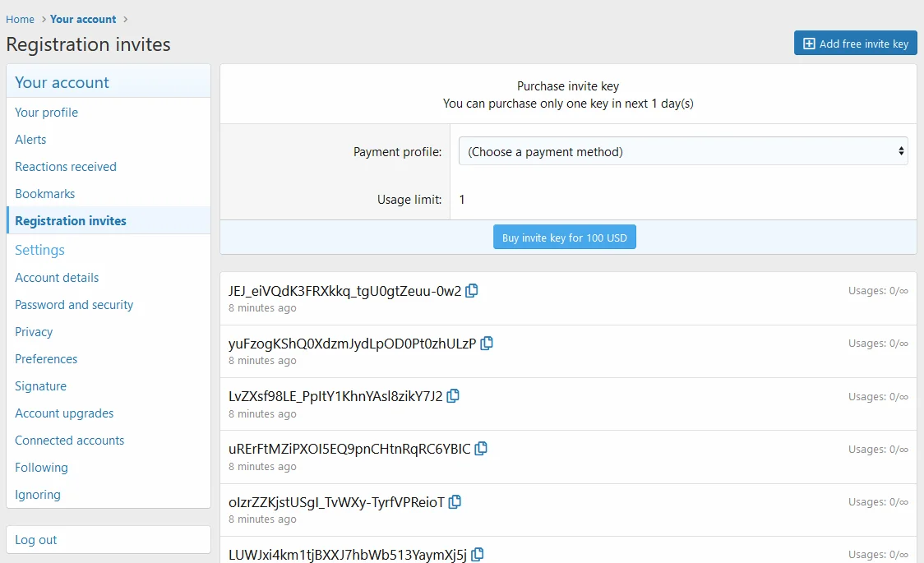
Task: Copy the yuFzogKShQ0XdzmJydLpOD0Pt0zhULzP key
Action: [x=487, y=344]
